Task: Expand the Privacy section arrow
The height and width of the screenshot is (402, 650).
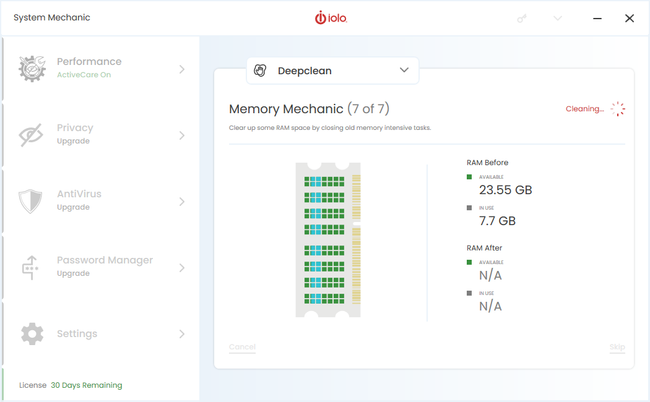Action: point(182,135)
